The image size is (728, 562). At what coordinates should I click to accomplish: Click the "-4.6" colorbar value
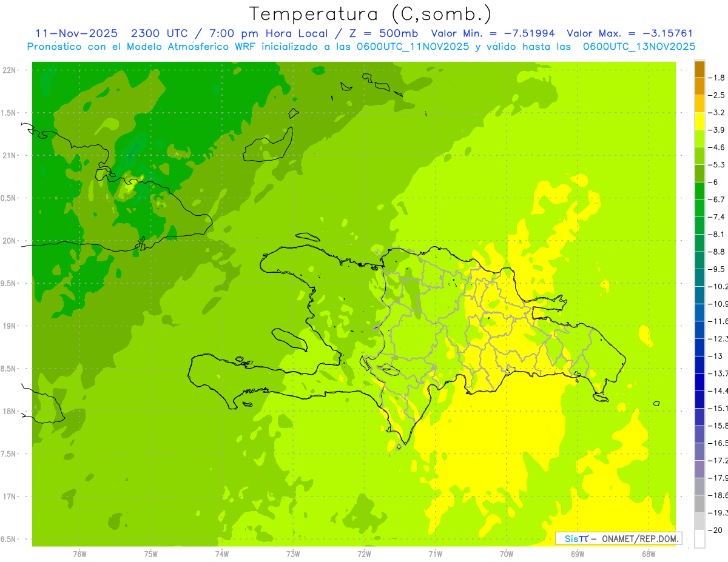(x=718, y=147)
